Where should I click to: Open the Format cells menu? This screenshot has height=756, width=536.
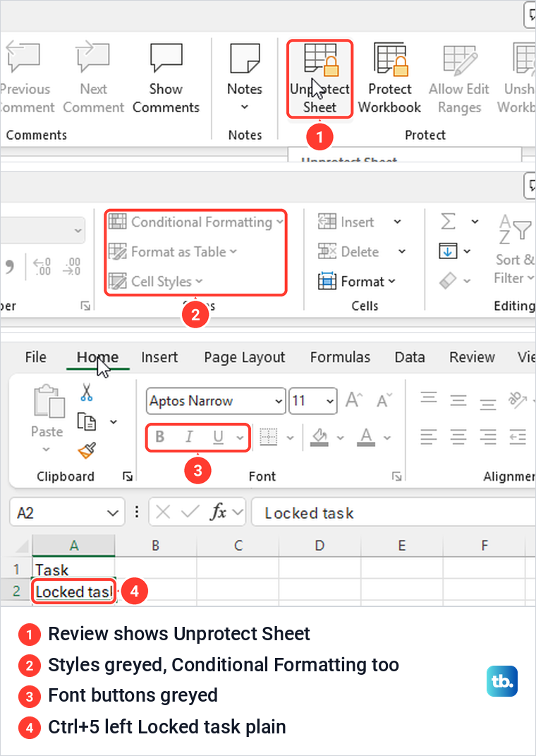tap(357, 281)
